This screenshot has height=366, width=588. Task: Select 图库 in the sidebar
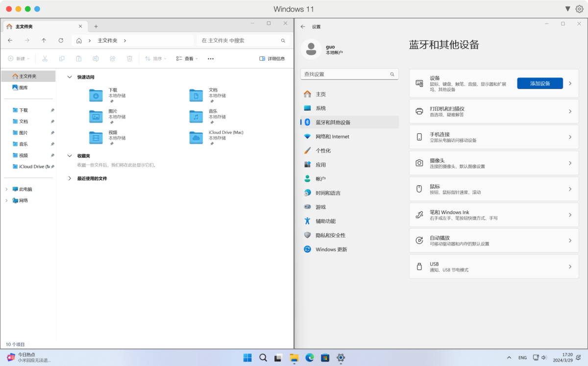coord(28,88)
